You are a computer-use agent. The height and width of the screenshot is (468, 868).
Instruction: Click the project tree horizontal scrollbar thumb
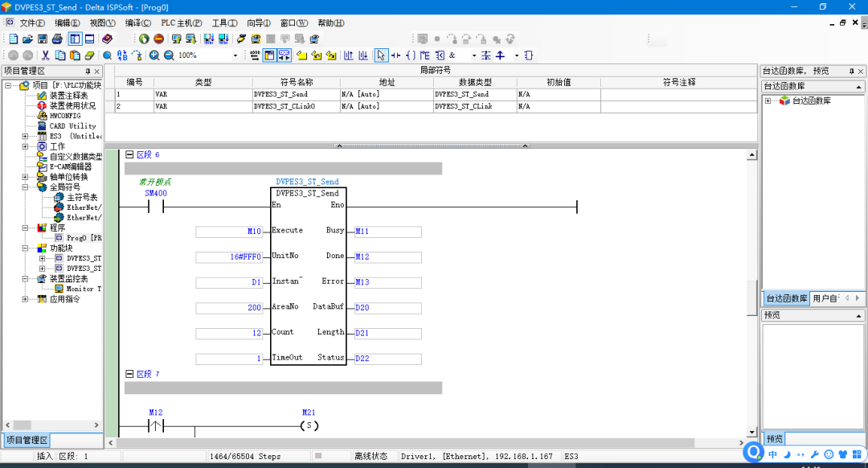[x=23, y=425]
